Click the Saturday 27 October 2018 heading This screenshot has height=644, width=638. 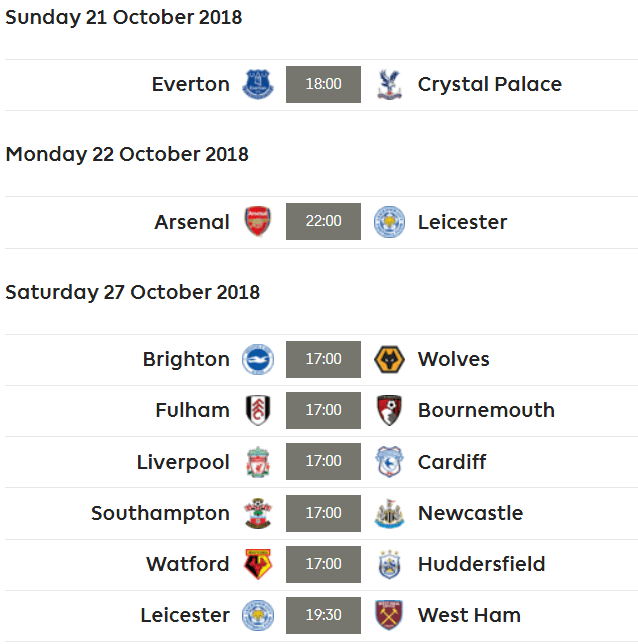(x=133, y=292)
